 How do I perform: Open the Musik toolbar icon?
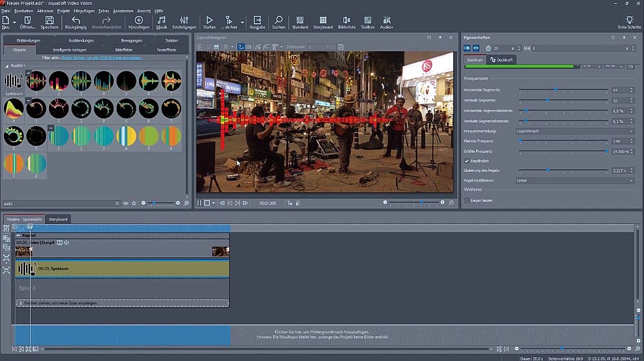tap(162, 21)
